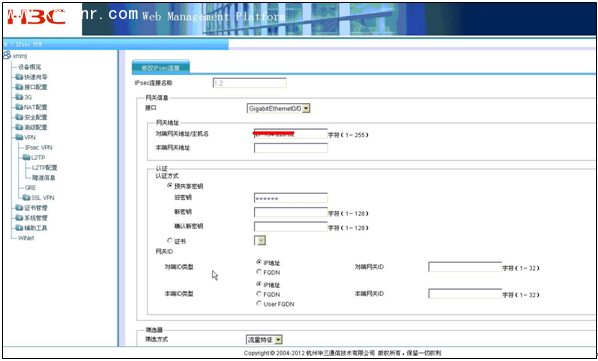Click the 证书管理 folder icon
This screenshot has height=361, width=598.
tap(19, 208)
